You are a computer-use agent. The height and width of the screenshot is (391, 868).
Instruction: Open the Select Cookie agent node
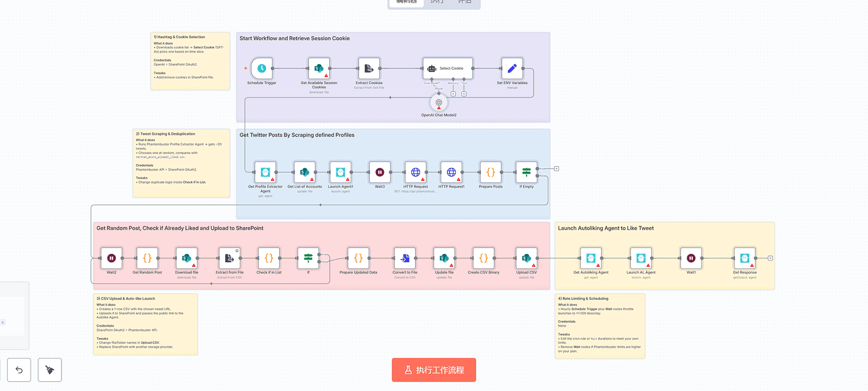click(447, 68)
